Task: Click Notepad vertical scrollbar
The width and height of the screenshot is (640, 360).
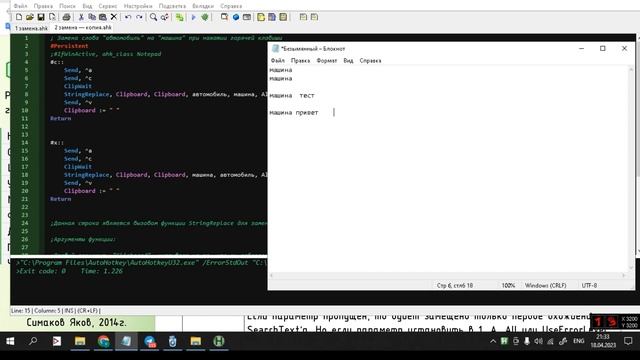Action: point(631,169)
